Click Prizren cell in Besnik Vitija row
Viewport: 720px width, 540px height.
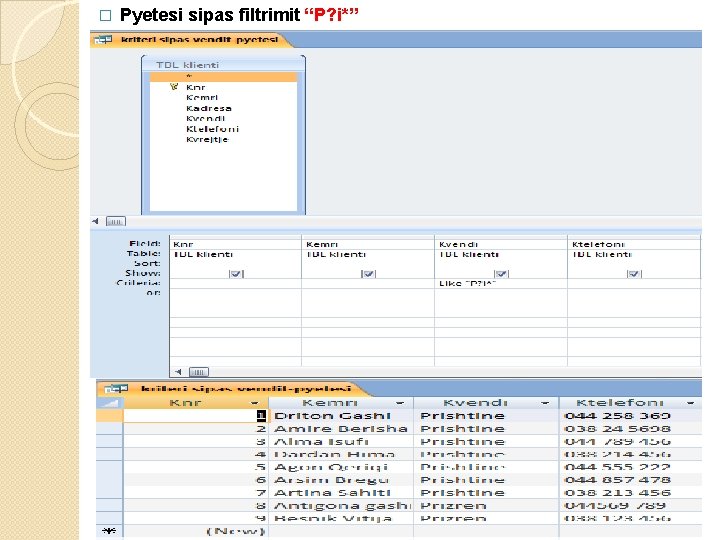486,518
